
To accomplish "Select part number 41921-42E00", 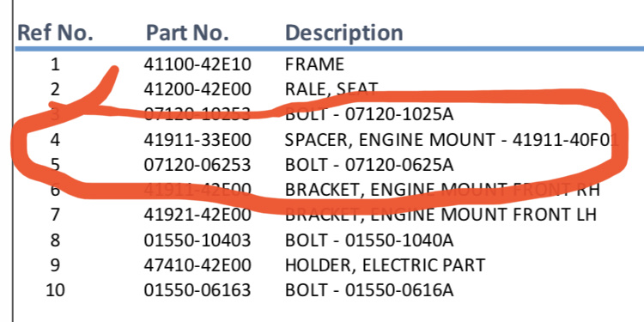I will point(197,215).
